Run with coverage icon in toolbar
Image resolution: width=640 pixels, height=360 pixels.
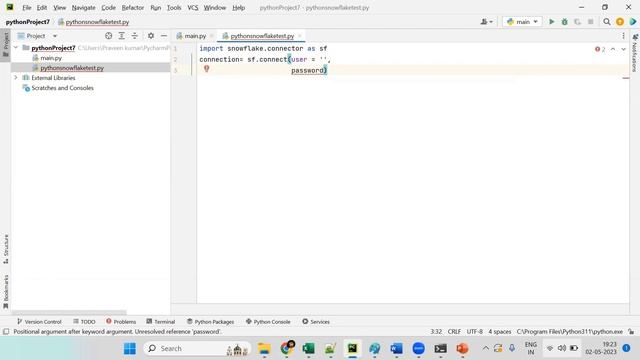577,22
